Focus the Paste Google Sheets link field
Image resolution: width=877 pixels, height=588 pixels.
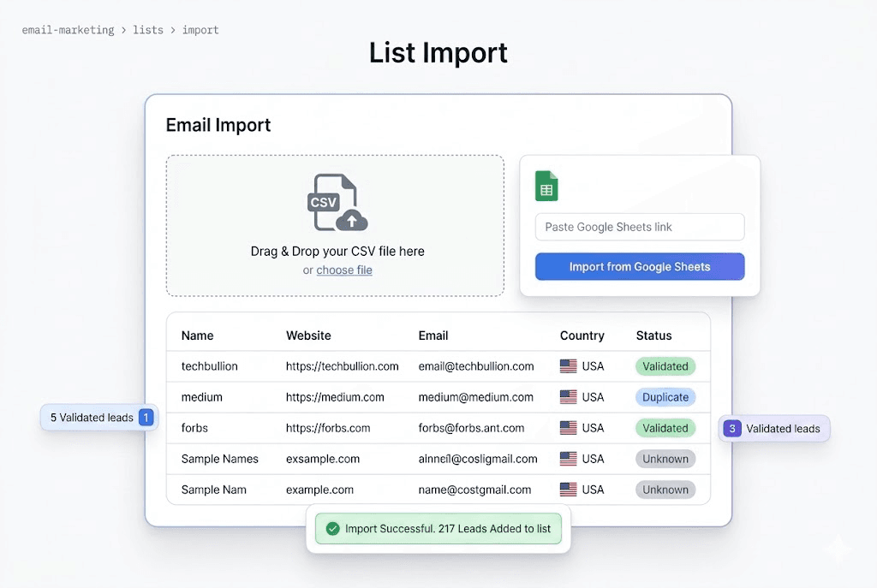[640, 227]
